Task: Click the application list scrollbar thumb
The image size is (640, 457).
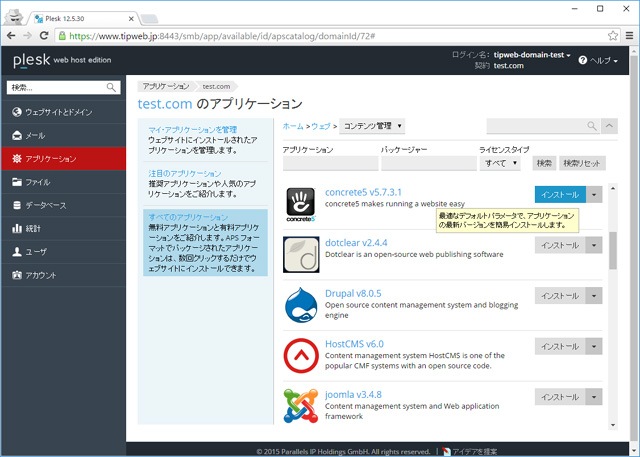Action: (613, 251)
